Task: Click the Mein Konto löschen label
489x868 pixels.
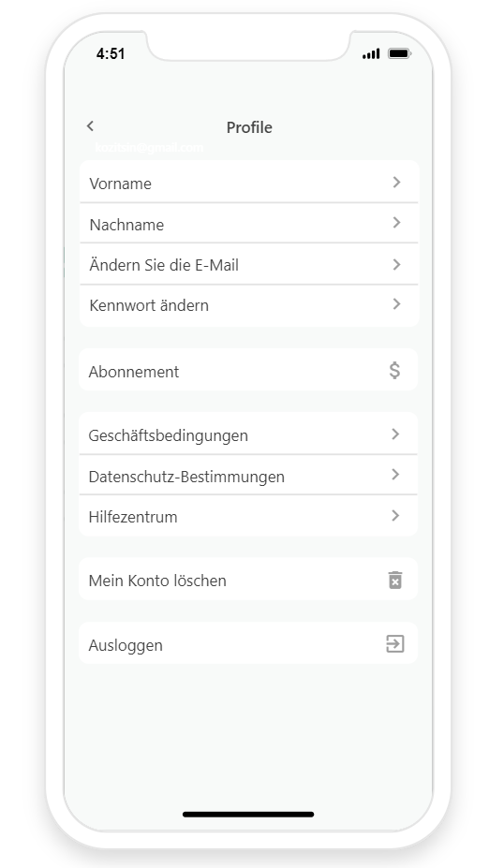Action: point(157,581)
